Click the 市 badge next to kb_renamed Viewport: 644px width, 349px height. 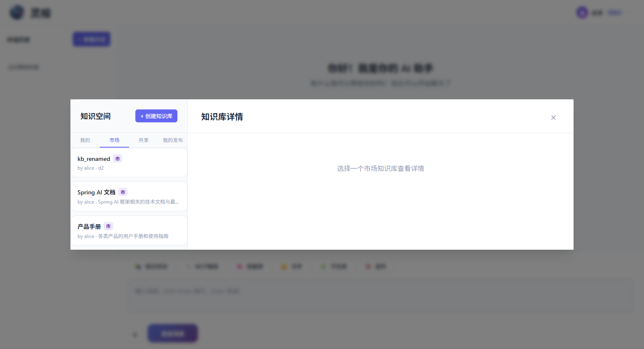[117, 159]
